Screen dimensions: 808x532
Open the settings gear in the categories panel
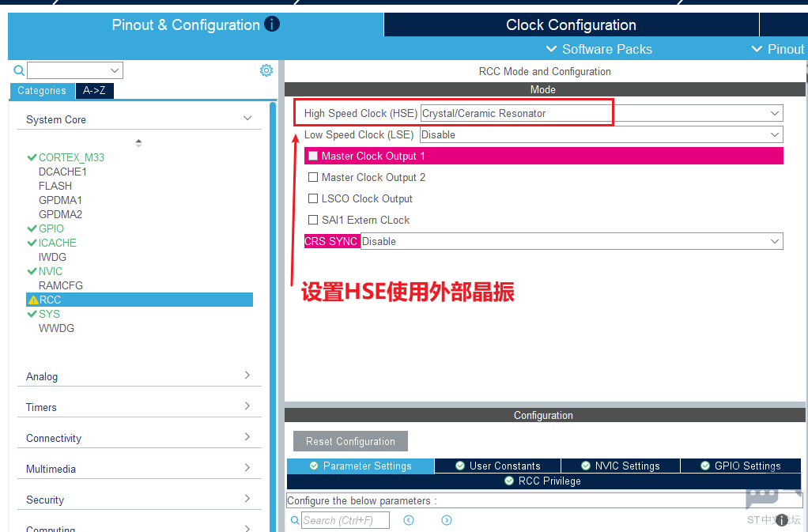(x=266, y=70)
